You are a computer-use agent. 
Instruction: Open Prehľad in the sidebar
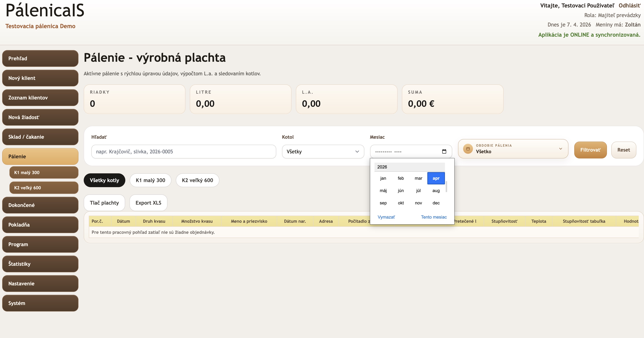click(40, 58)
